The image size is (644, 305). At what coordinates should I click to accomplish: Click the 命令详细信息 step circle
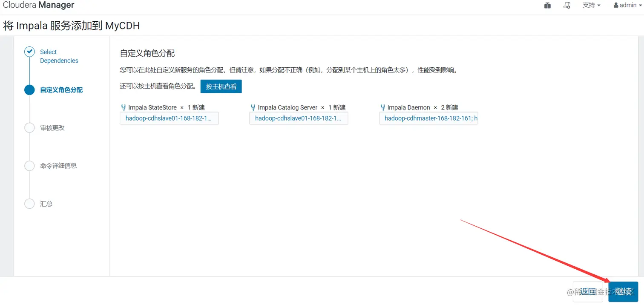(29, 166)
